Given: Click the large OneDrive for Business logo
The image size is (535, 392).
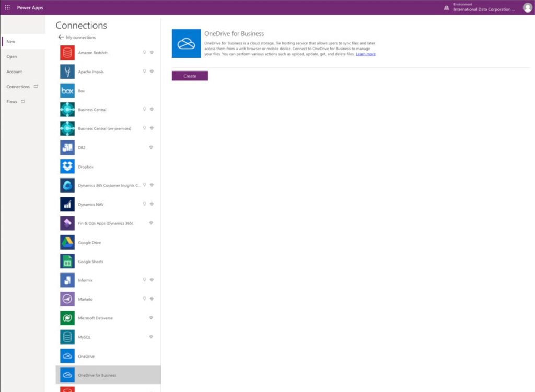Looking at the screenshot, I should click(x=187, y=44).
